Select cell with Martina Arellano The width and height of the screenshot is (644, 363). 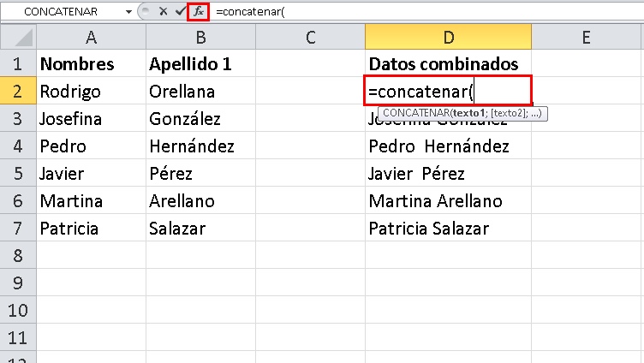pos(448,201)
